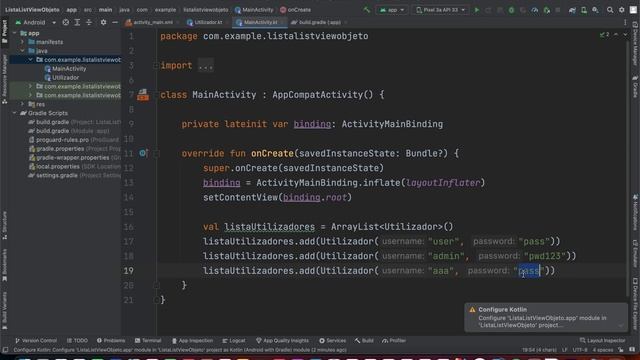
Task: Click the related XML file gutter icon on line 7
Action: point(143,95)
